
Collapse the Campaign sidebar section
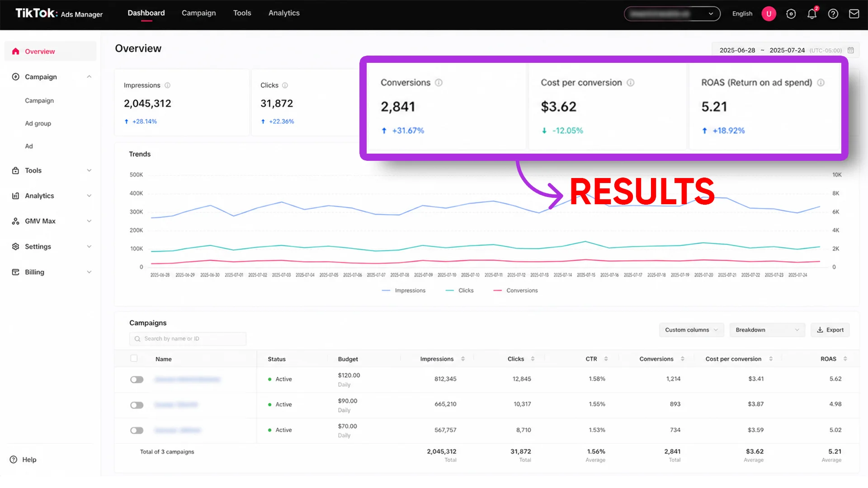pyautogui.click(x=89, y=77)
